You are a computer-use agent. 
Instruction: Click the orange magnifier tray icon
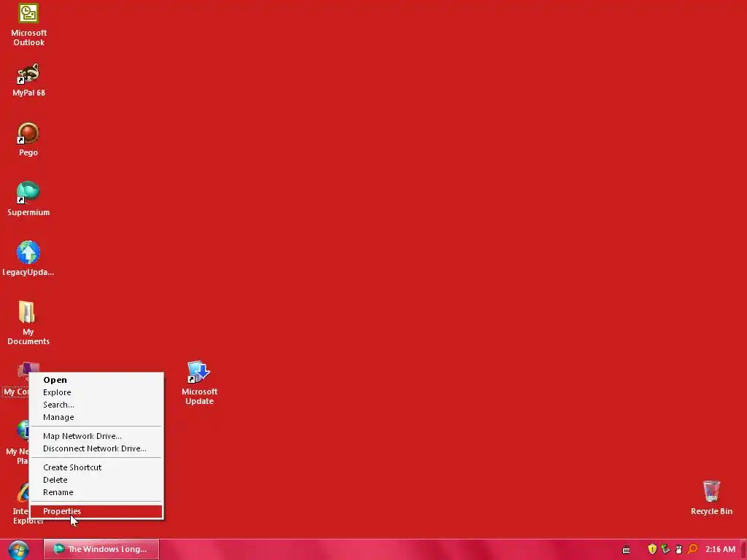point(692,549)
